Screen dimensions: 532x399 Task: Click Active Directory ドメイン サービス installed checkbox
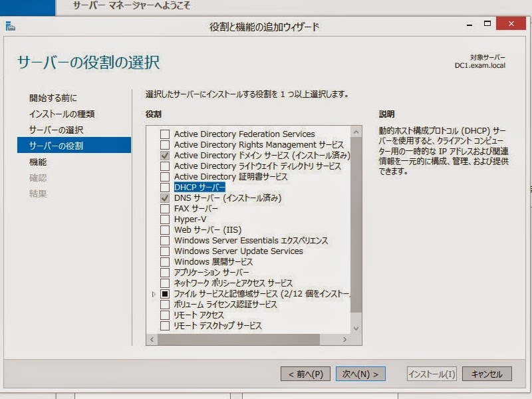165,156
